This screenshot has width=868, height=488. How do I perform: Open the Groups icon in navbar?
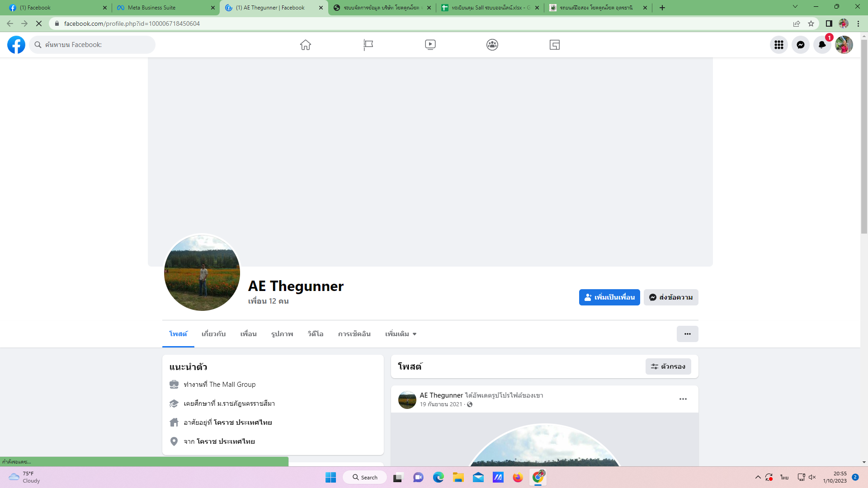pos(492,45)
